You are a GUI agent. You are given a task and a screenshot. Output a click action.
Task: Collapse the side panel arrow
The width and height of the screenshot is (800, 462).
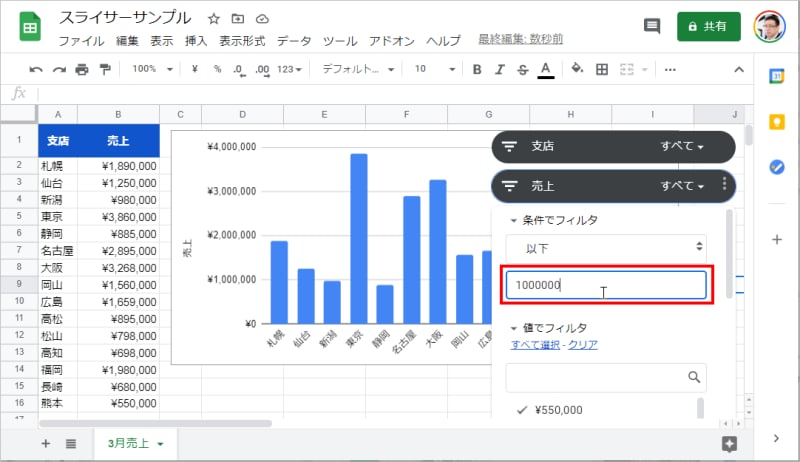776,438
